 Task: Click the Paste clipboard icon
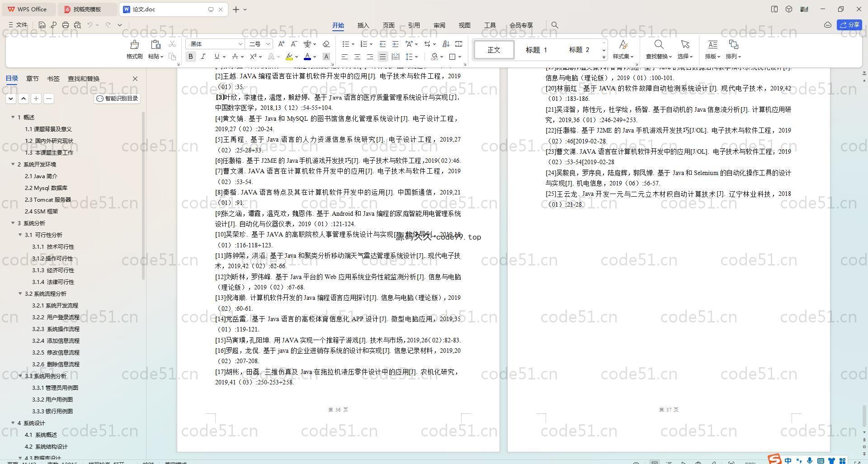pyautogui.click(x=156, y=44)
